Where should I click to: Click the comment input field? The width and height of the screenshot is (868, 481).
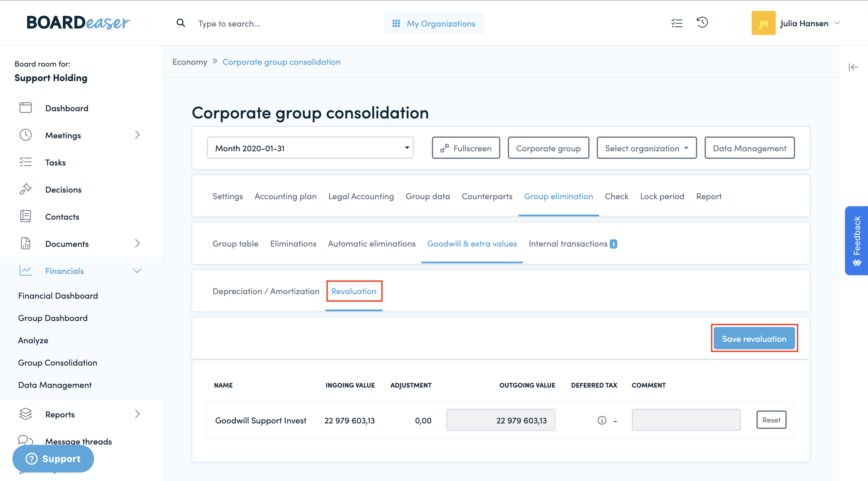pyautogui.click(x=686, y=420)
